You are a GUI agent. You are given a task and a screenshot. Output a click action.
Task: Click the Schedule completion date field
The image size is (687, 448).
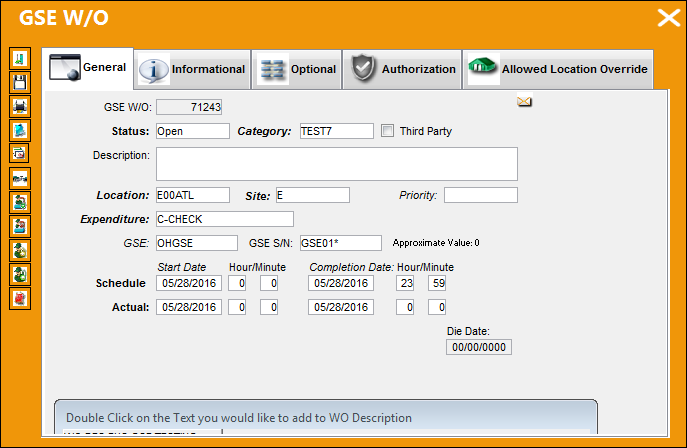coord(341,283)
